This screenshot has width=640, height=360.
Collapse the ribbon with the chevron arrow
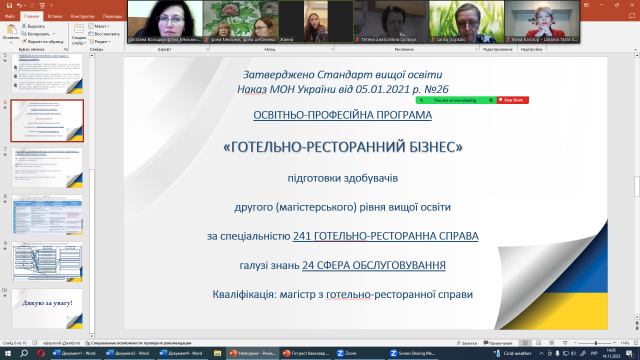coord(635,49)
